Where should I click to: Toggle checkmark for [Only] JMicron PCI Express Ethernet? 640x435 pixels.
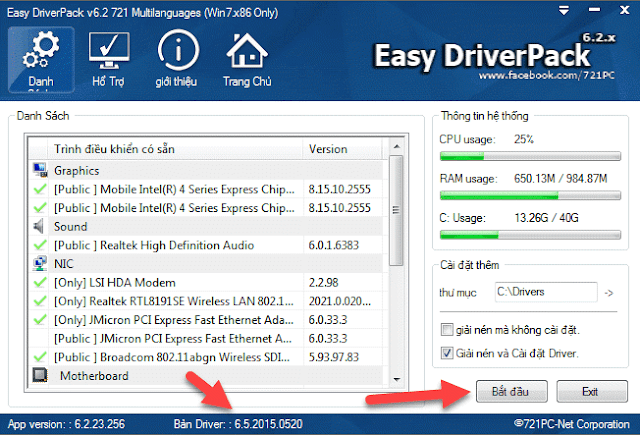[40, 320]
